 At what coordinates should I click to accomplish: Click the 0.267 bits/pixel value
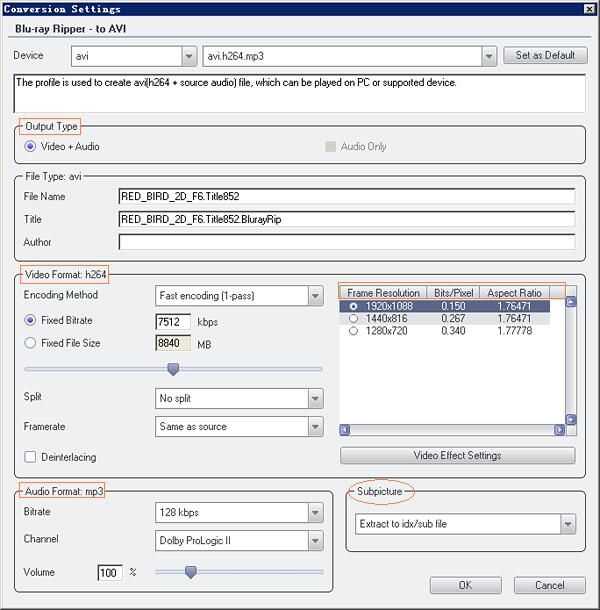[x=453, y=319]
